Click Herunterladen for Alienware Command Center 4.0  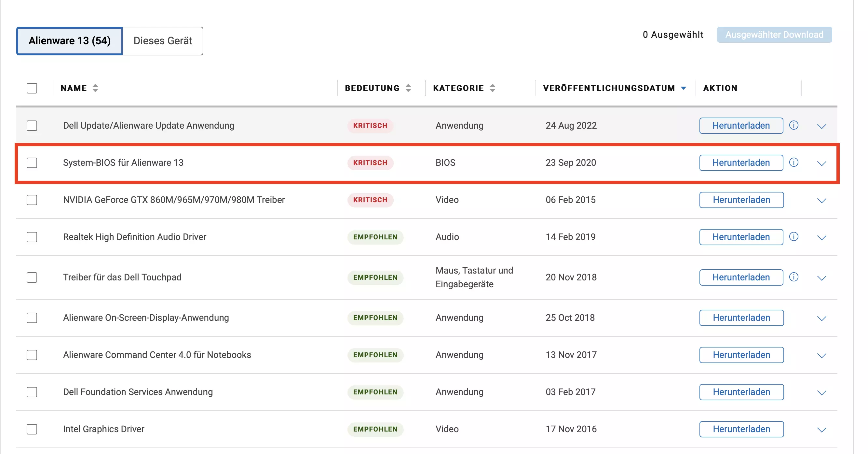741,355
